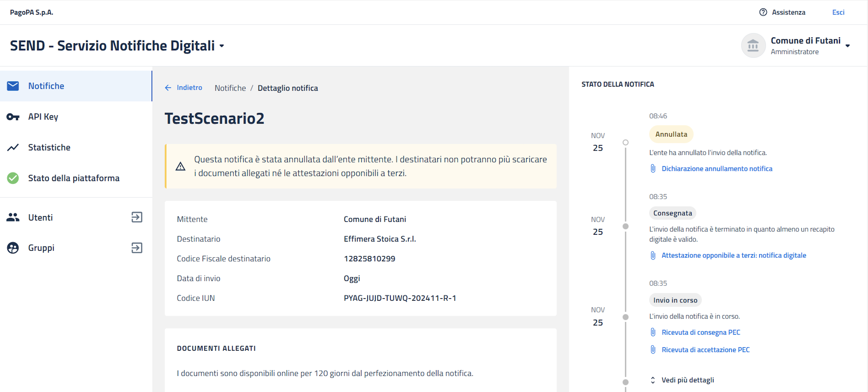This screenshot has height=392, width=868.
Task: Go to Notifiche breadcrumb
Action: (x=230, y=88)
